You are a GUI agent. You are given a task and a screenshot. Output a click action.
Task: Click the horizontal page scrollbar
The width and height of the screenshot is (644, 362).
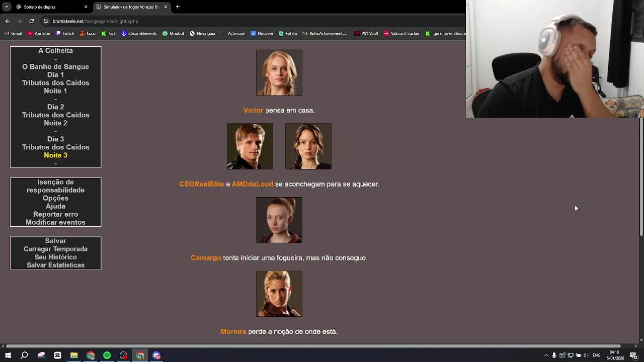click(314, 346)
